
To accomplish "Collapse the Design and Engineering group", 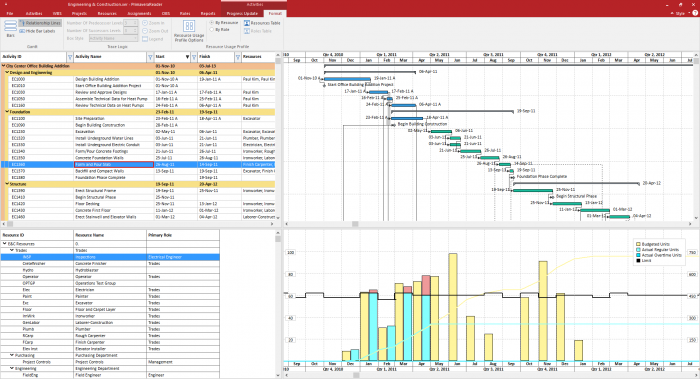I will click(x=7, y=72).
